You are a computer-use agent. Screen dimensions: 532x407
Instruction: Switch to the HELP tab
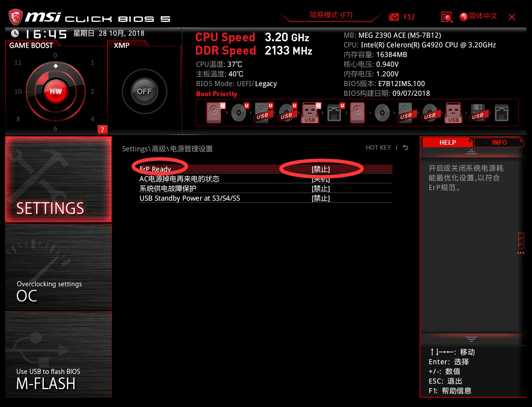(x=447, y=143)
